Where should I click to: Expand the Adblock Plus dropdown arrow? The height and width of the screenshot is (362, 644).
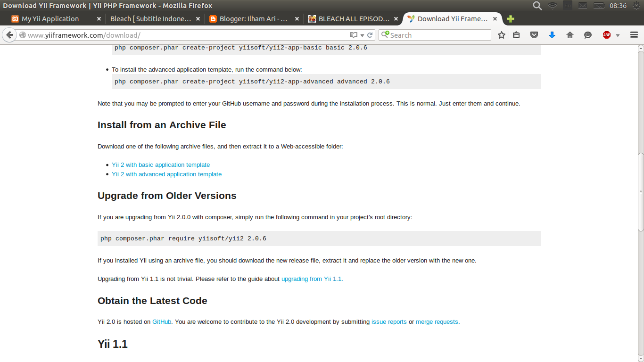pyautogui.click(x=618, y=35)
